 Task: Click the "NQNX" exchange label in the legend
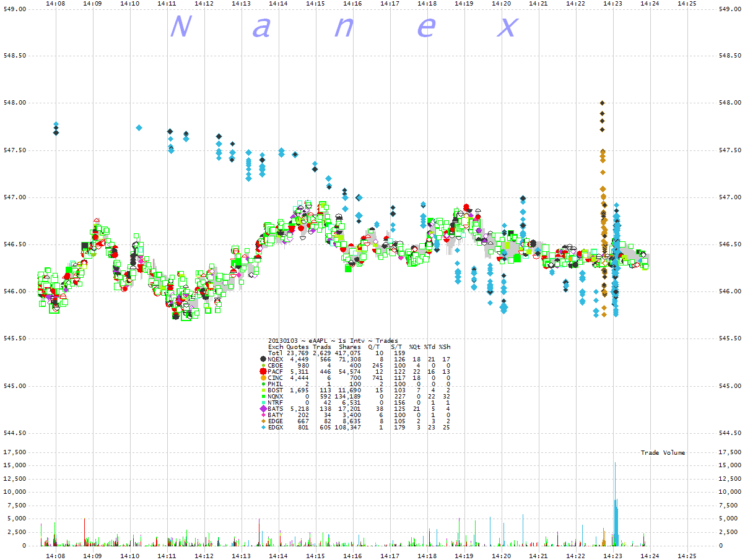(x=276, y=396)
